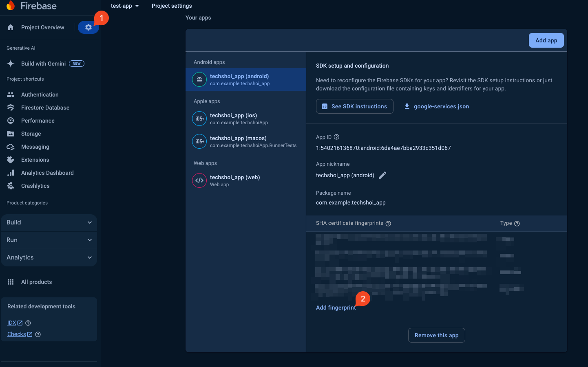Open Authentication shortcut
Image resolution: width=588 pixels, height=367 pixels.
point(40,94)
